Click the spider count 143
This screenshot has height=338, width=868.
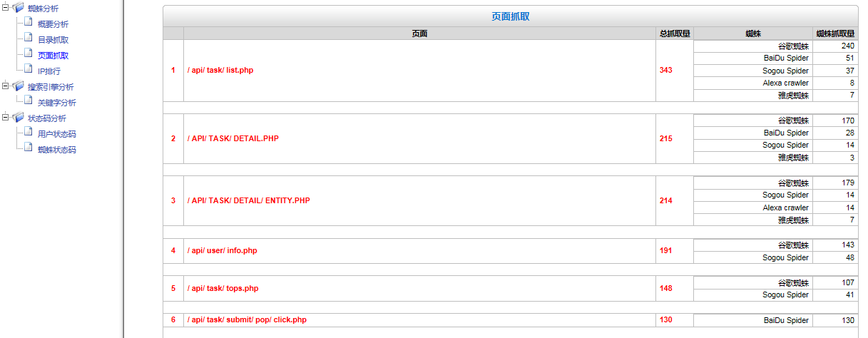tap(848, 245)
